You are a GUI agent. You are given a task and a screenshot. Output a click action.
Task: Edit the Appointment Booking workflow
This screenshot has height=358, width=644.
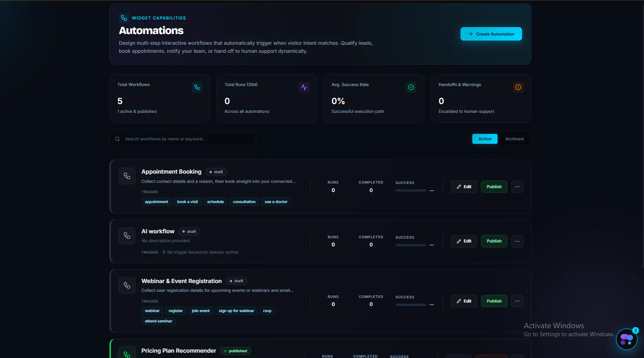click(x=464, y=187)
